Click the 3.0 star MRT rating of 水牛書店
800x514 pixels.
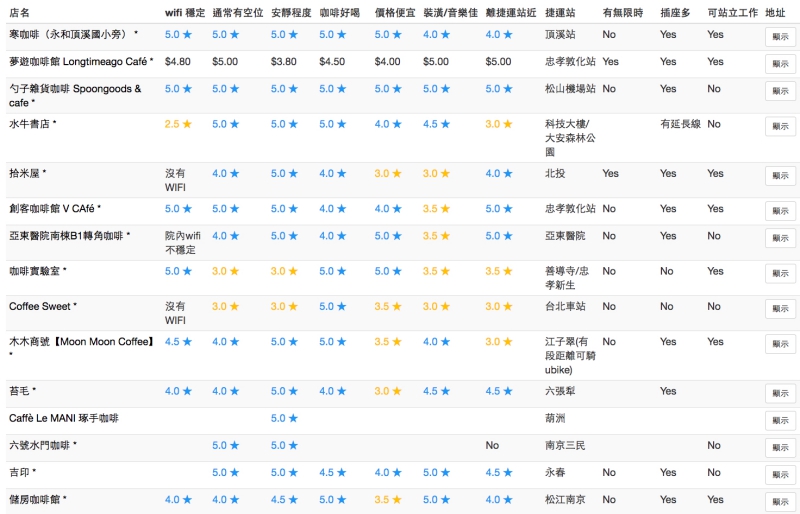(498, 124)
